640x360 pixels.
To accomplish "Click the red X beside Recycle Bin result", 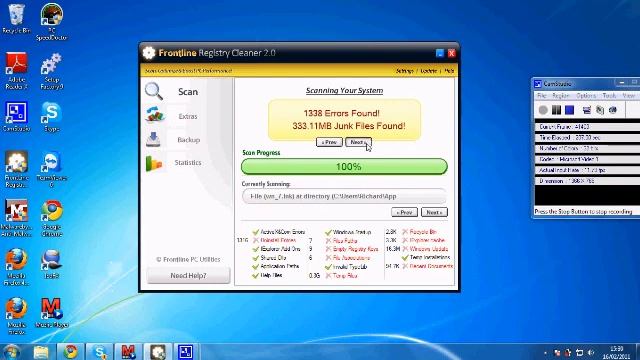I will click(405, 232).
